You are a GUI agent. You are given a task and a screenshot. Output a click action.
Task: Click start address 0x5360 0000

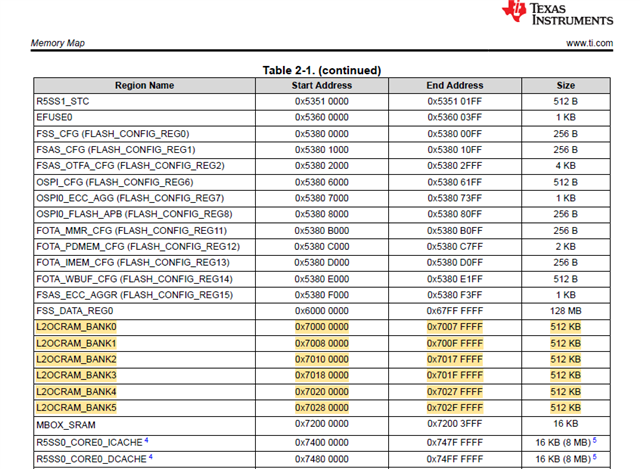click(322, 117)
